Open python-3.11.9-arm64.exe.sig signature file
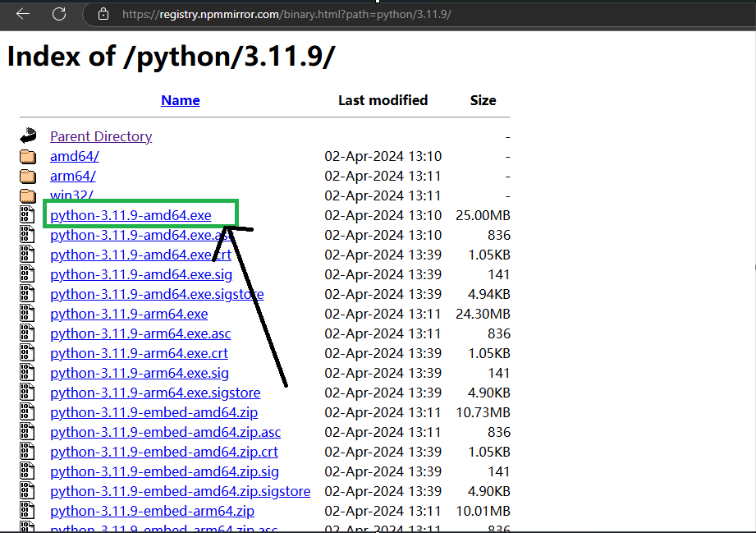The image size is (756, 533). coord(140,373)
